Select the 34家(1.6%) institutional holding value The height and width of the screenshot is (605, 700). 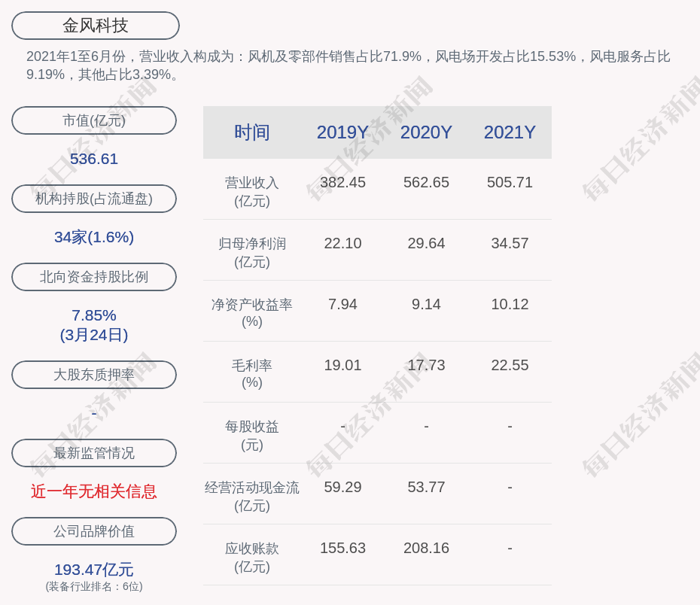tap(94, 237)
